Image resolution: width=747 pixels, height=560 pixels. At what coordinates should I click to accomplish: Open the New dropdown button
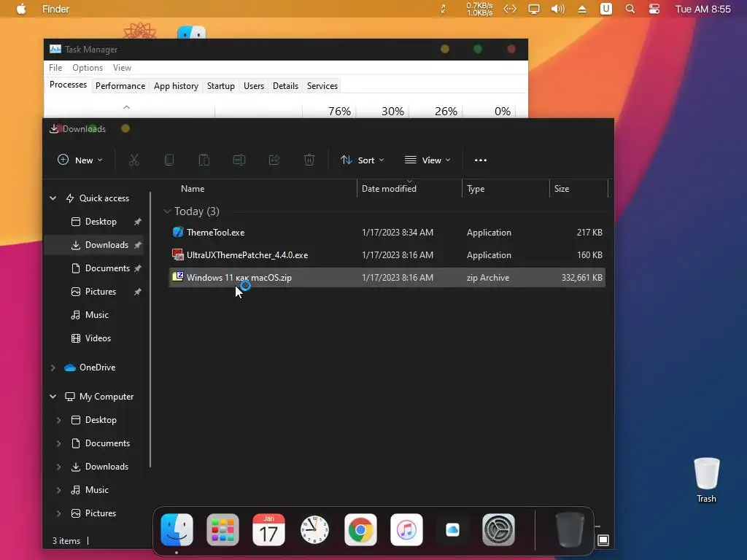coord(80,160)
